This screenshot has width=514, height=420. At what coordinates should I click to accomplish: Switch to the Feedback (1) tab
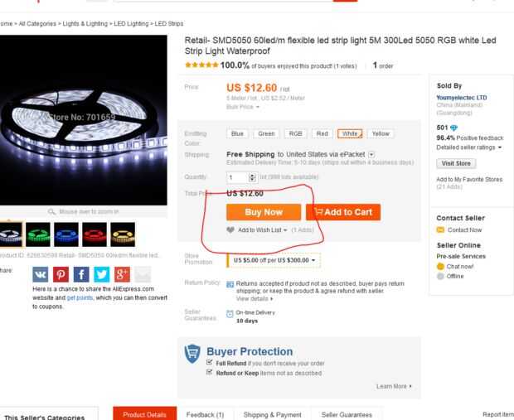pyautogui.click(x=204, y=413)
